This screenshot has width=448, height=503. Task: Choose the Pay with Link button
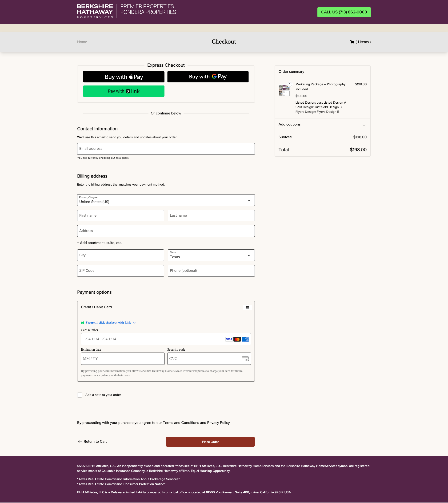coord(124,91)
